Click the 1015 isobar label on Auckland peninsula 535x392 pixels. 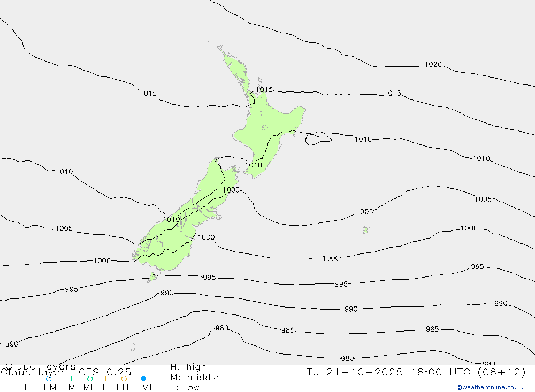tap(264, 90)
